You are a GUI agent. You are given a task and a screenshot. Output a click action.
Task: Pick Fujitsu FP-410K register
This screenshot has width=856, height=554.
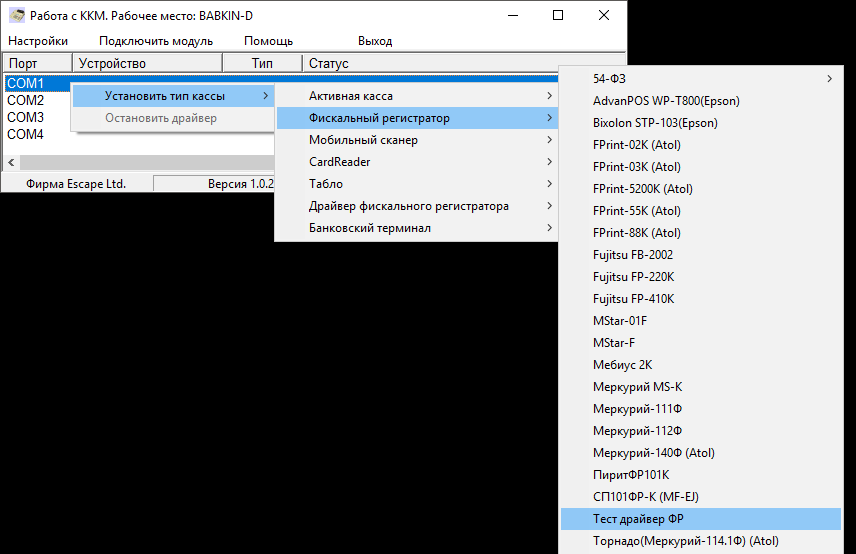pyautogui.click(x=701, y=299)
